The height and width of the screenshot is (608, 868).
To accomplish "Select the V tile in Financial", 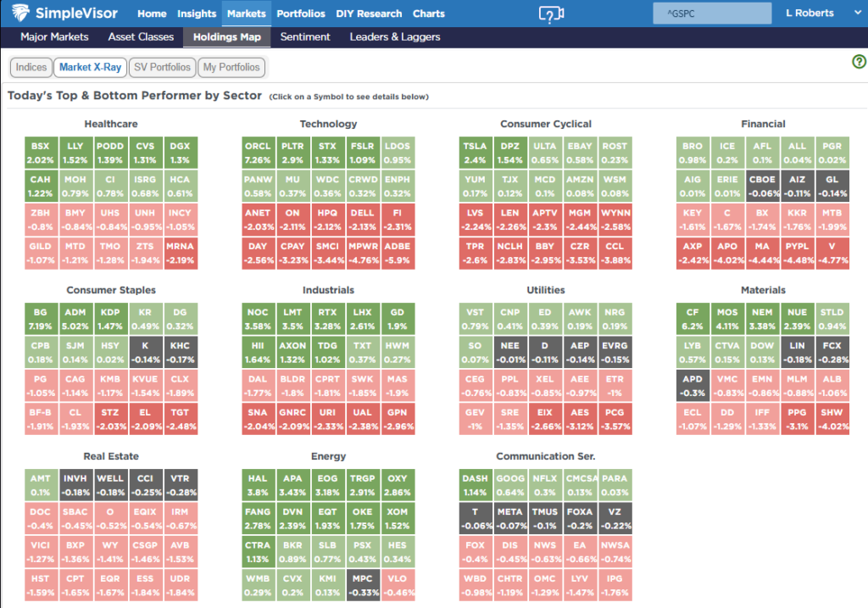I will (x=832, y=253).
